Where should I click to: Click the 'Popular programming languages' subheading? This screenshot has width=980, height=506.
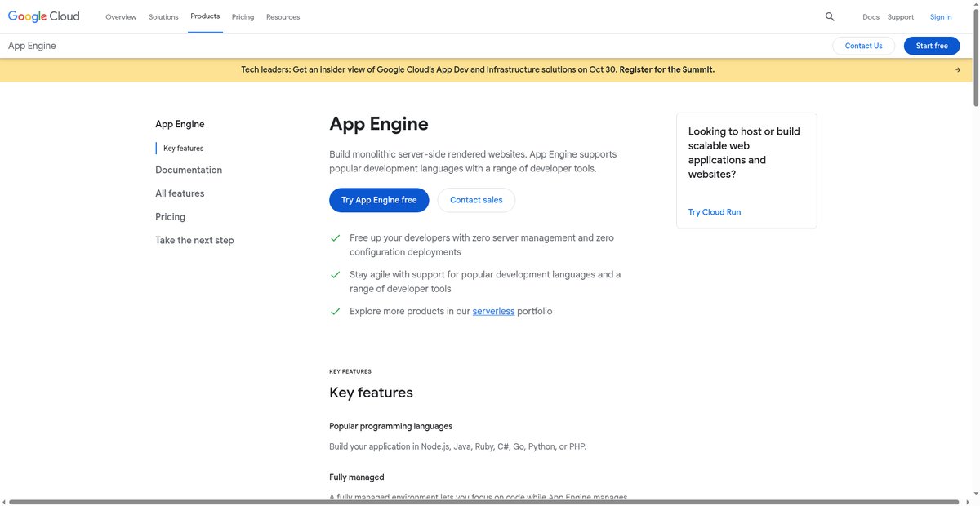point(390,426)
